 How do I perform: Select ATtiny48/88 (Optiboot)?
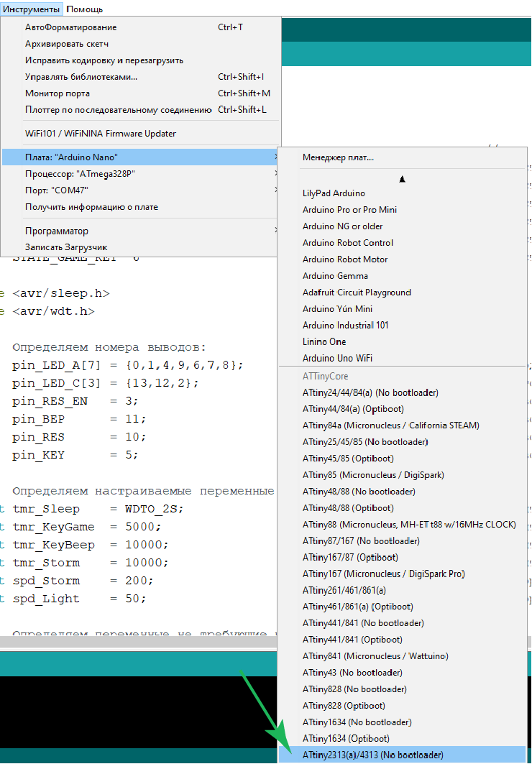point(403,508)
